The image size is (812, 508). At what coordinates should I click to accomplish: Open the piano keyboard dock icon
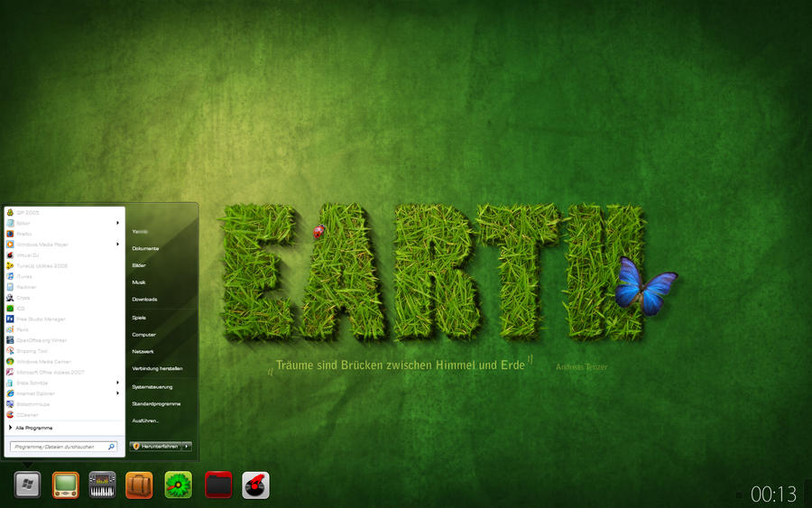coord(102,485)
